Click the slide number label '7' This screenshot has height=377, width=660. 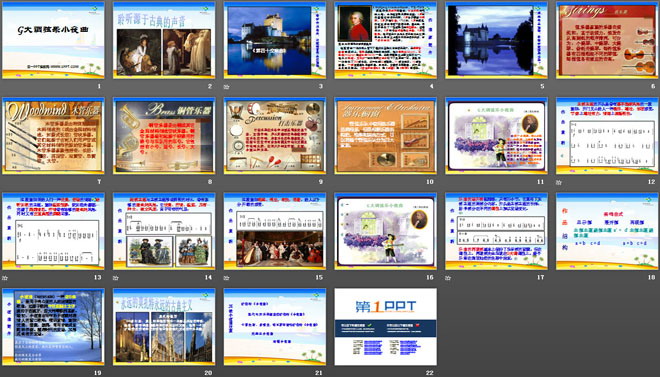pos(99,182)
